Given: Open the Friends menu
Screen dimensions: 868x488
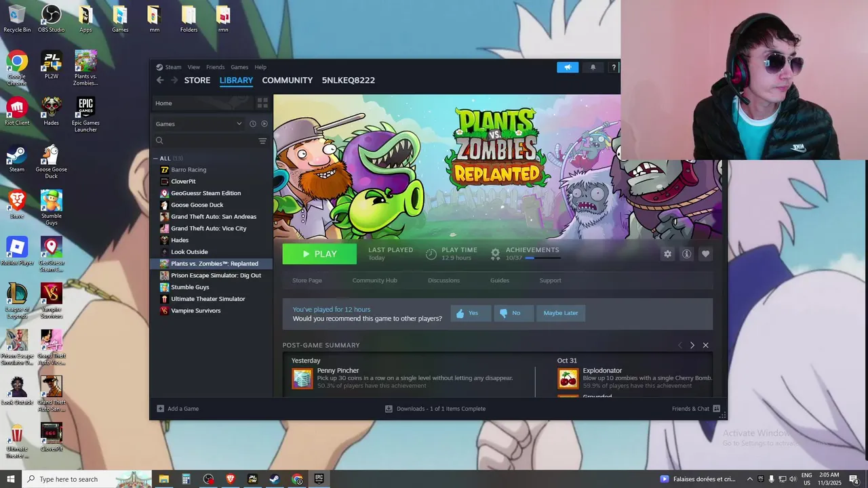Looking at the screenshot, I should coord(216,67).
